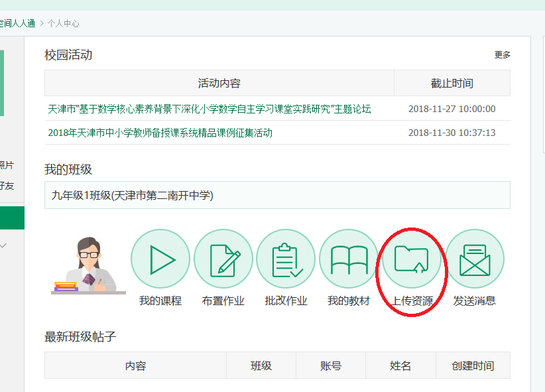The height and width of the screenshot is (392, 545).
Task: Click the 活动内容 column header
Action: coord(219,83)
